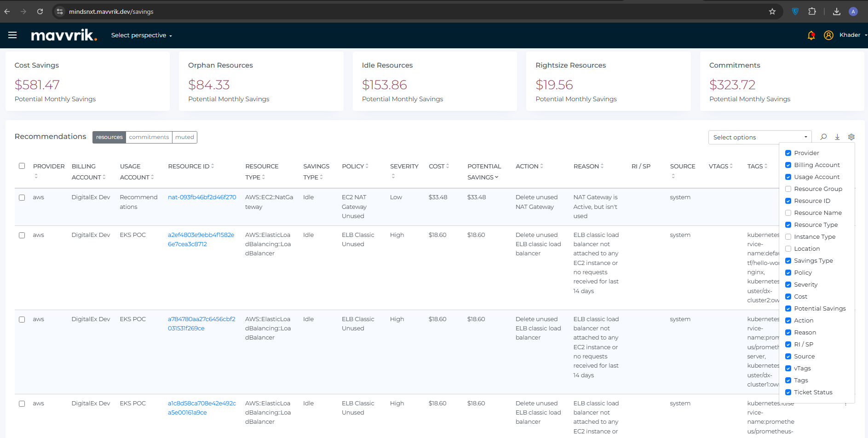This screenshot has width=868, height=438.
Task: Switch to the commitments tab
Action: click(149, 137)
